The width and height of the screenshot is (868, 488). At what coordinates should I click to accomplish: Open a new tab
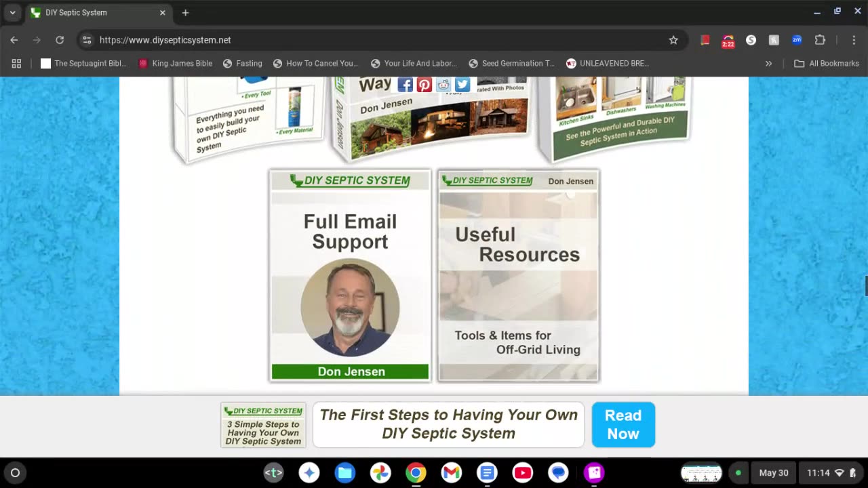[x=185, y=12]
